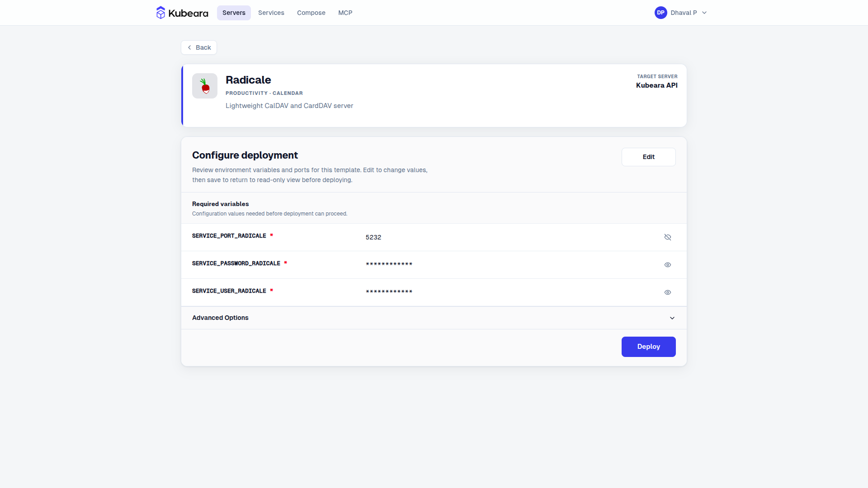This screenshot has width=868, height=488.
Task: Deploy the Radicale template
Action: (648, 347)
